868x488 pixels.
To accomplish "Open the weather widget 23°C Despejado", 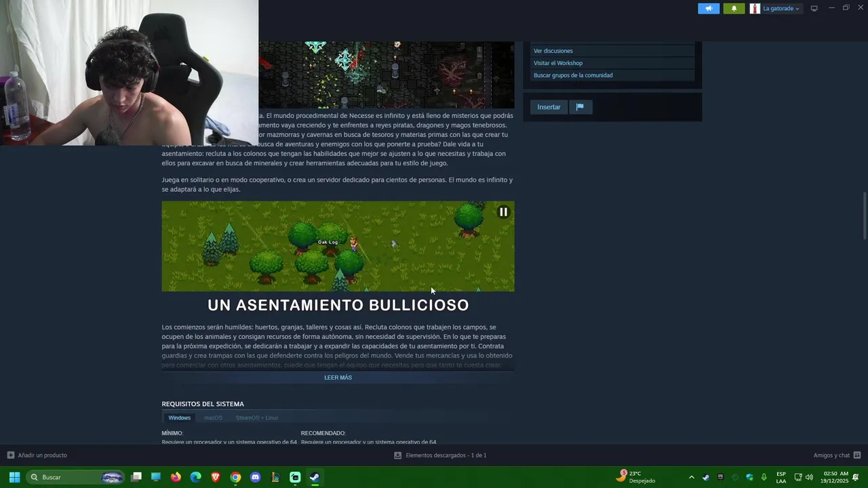I will 636,477.
